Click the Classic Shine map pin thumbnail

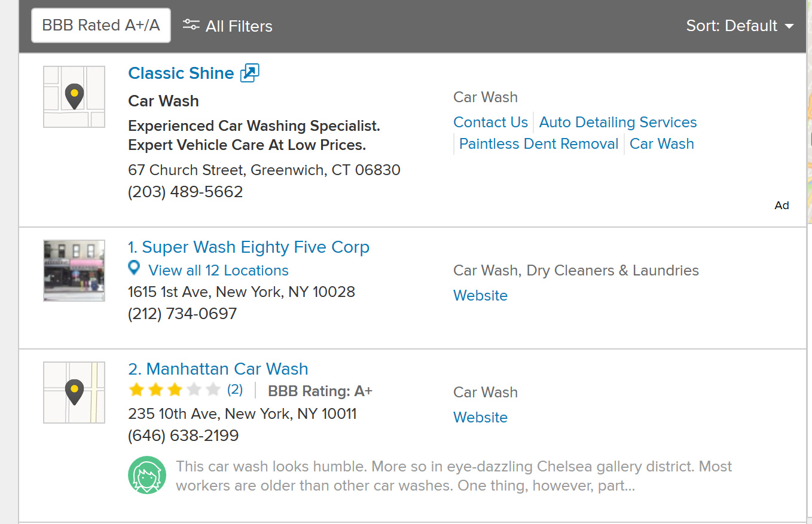click(x=74, y=97)
